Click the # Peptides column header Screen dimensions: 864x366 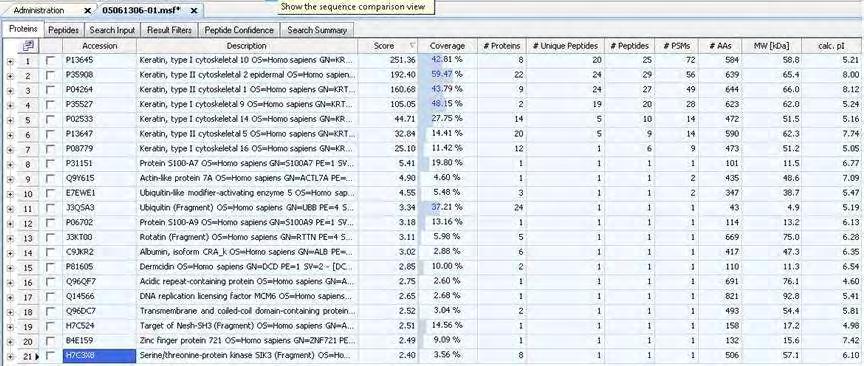pos(629,46)
